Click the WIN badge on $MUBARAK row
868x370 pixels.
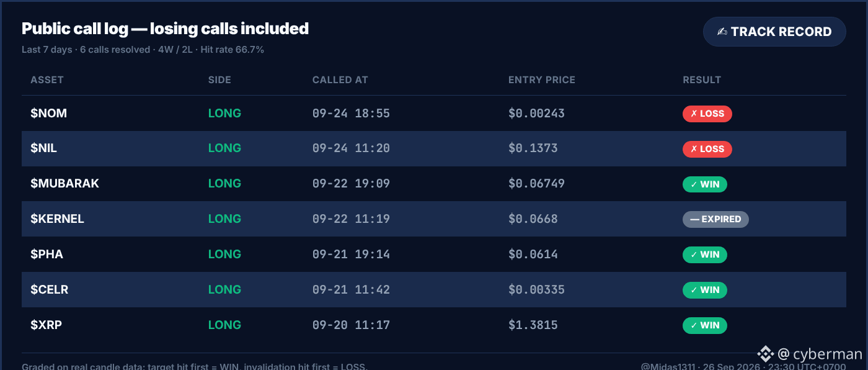coord(705,184)
